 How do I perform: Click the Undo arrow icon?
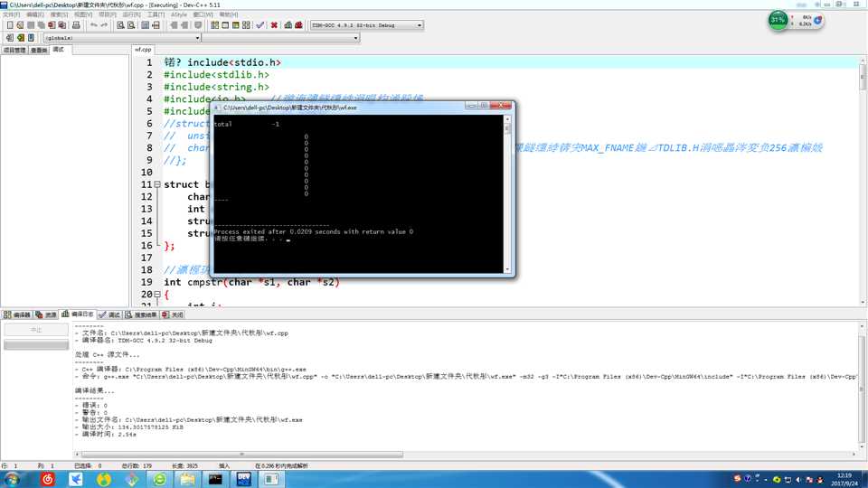(93, 25)
